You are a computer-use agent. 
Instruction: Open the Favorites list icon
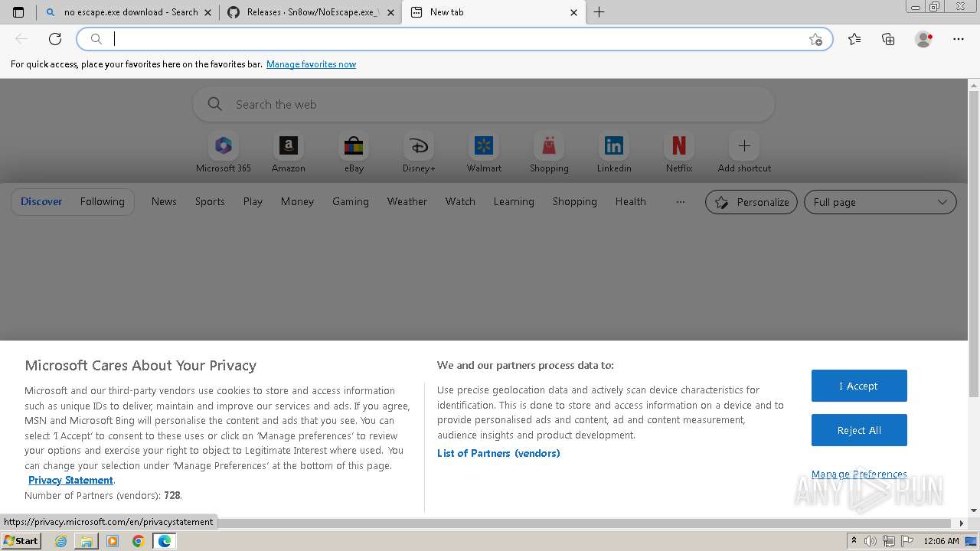(x=854, y=39)
